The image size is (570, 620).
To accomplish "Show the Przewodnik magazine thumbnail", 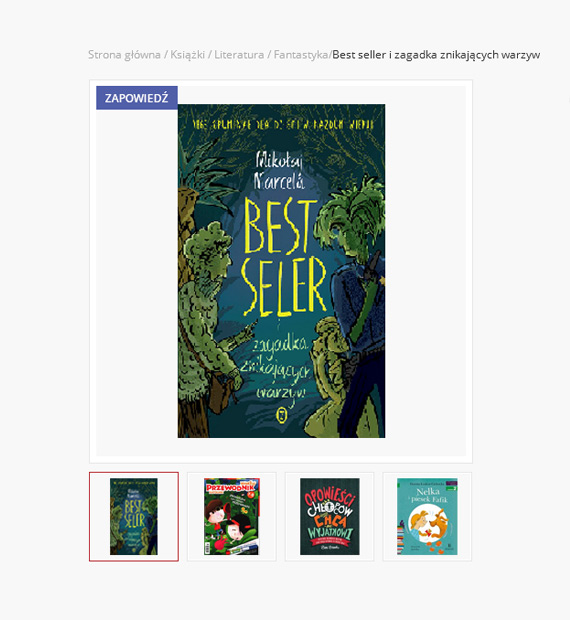I will point(232,516).
